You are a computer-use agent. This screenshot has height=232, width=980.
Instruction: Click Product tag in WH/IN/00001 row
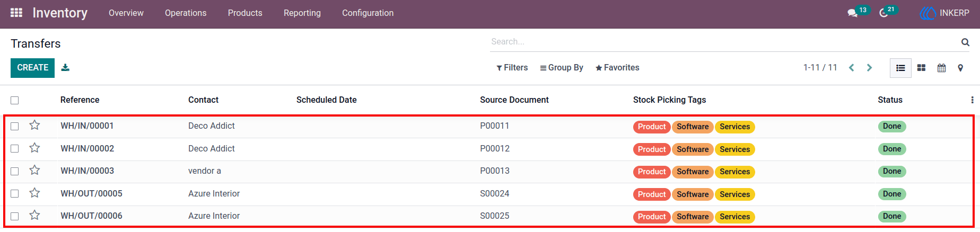click(652, 127)
